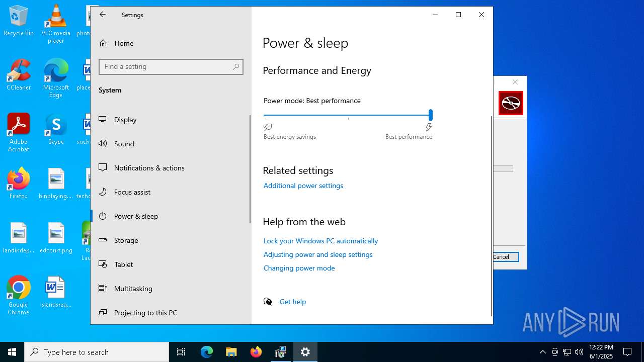Viewport: 644px width, 362px height.
Task: Open Display settings in the sidebar
Action: 170,120
